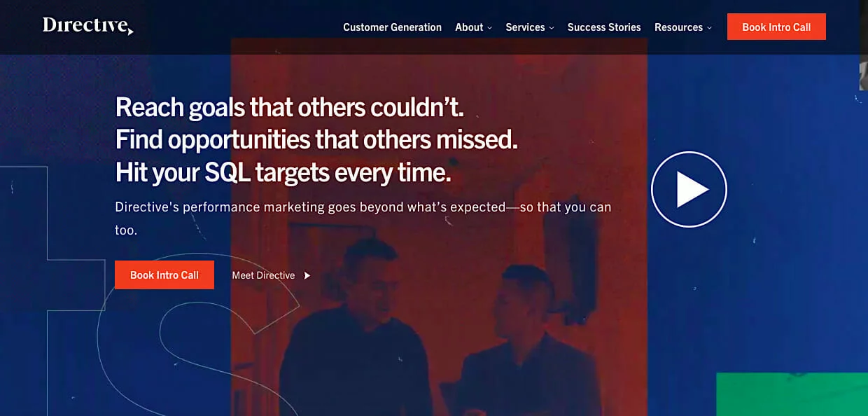Click Book Intro Call in the navigation bar
The width and height of the screenshot is (868, 416).
[776, 27]
